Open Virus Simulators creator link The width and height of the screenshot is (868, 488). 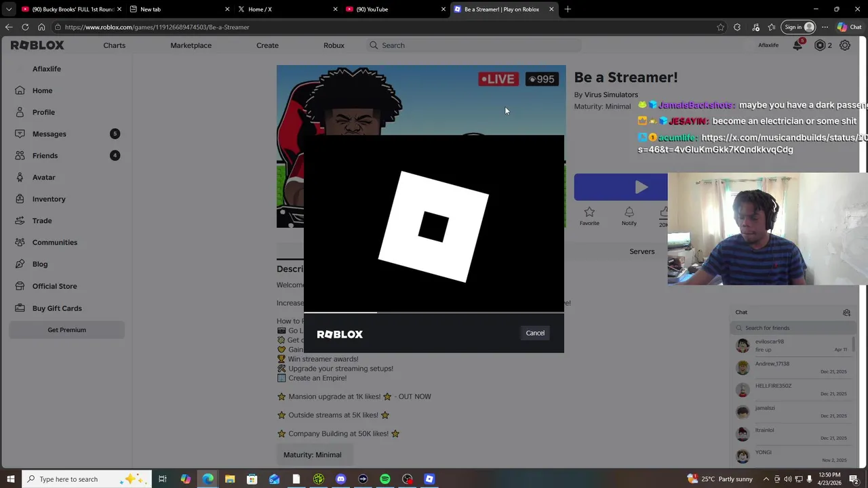pos(611,95)
